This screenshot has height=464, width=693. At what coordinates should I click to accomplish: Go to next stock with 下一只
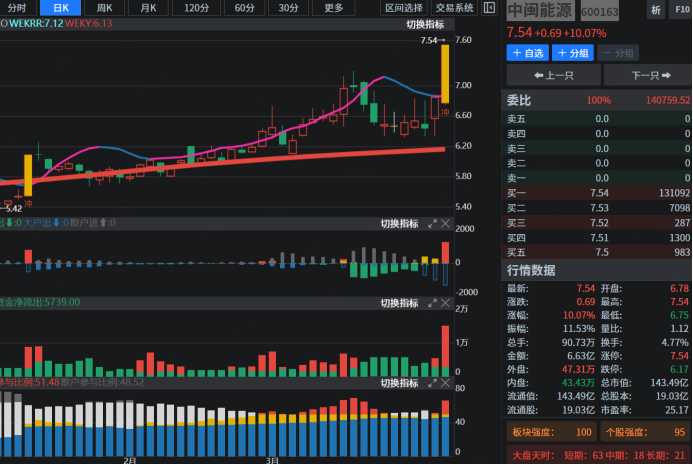pyautogui.click(x=645, y=76)
